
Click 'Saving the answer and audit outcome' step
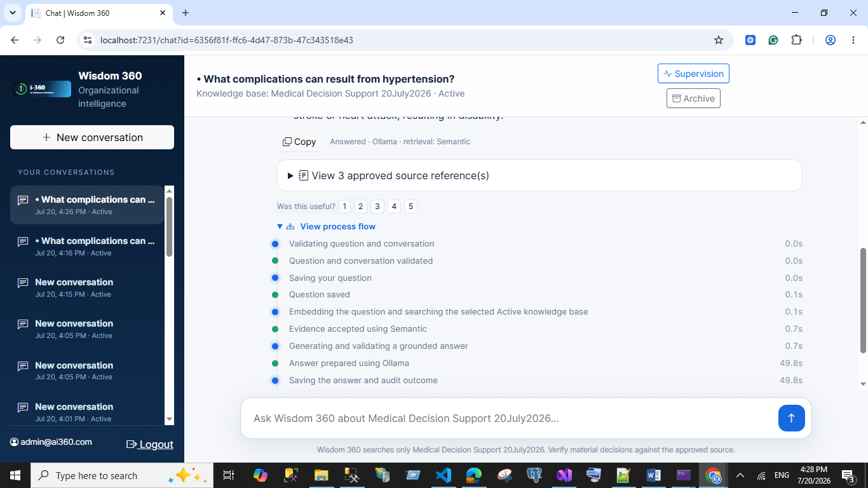click(x=363, y=381)
